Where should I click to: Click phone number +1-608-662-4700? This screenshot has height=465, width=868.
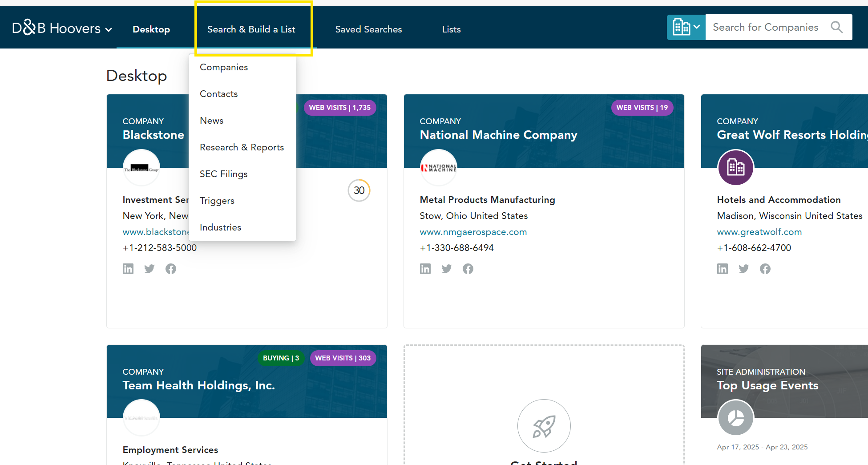(754, 248)
